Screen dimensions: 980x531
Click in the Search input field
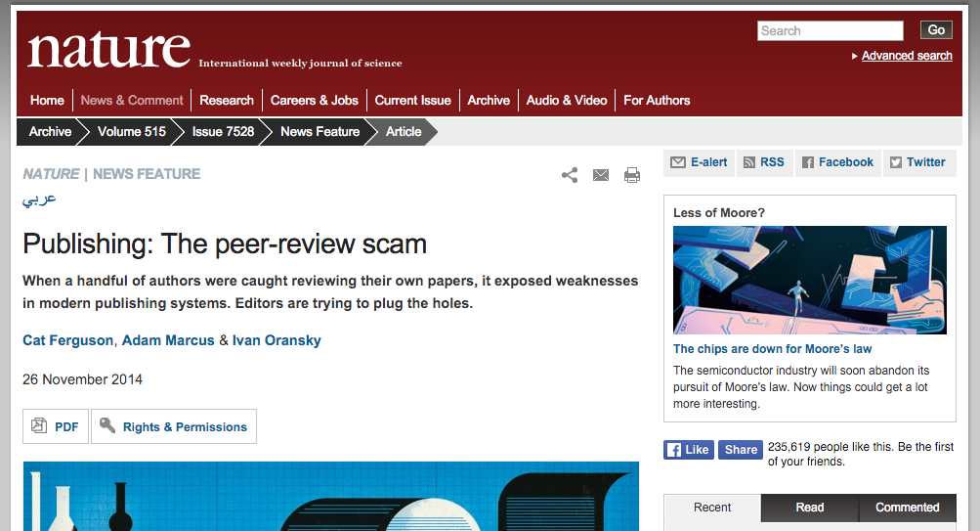click(830, 30)
